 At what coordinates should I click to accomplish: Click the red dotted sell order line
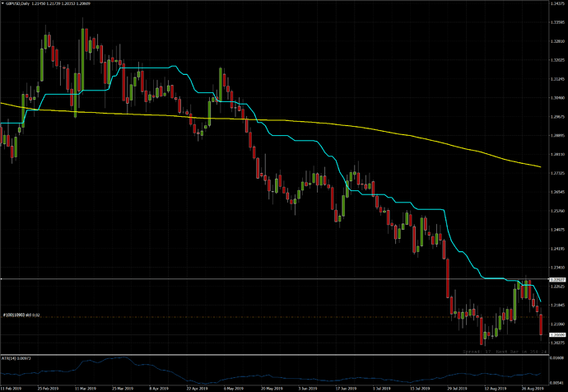[247, 317]
